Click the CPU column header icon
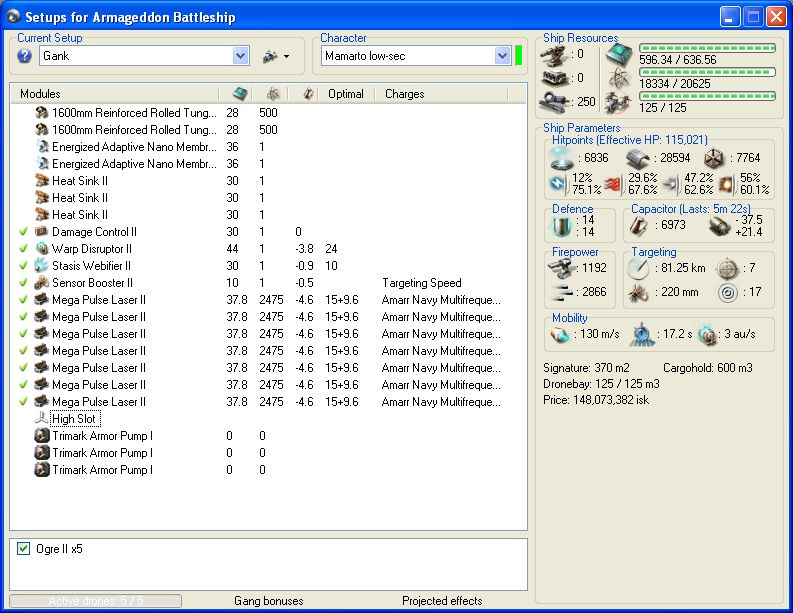The image size is (793, 613). (x=238, y=93)
